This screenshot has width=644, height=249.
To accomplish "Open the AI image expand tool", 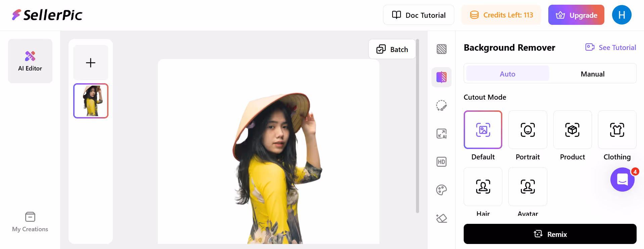I will pos(441,134).
